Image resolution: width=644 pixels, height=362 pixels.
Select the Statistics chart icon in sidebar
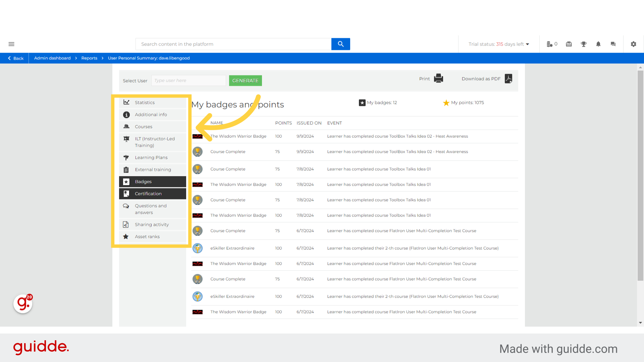[126, 102]
